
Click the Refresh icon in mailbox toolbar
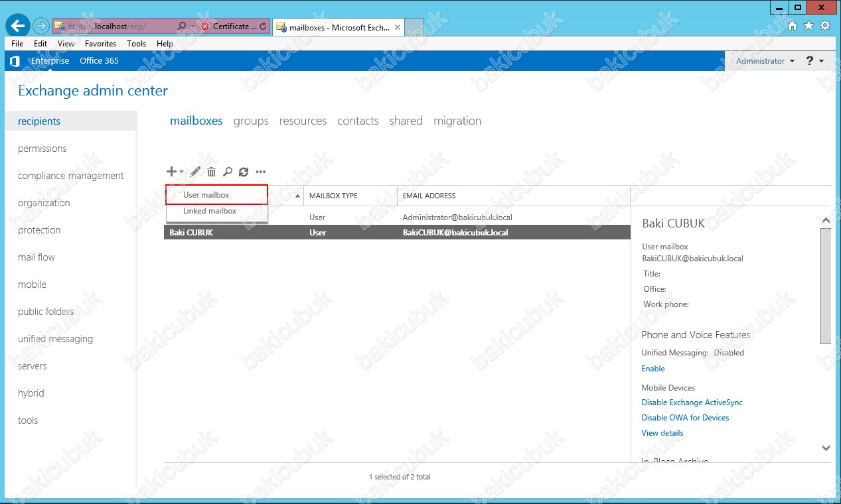pos(244,172)
